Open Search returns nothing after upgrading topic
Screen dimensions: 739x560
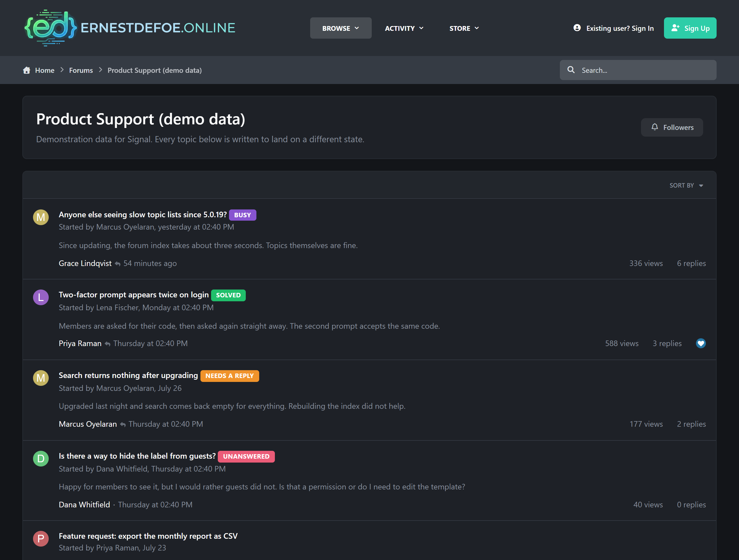(x=128, y=375)
